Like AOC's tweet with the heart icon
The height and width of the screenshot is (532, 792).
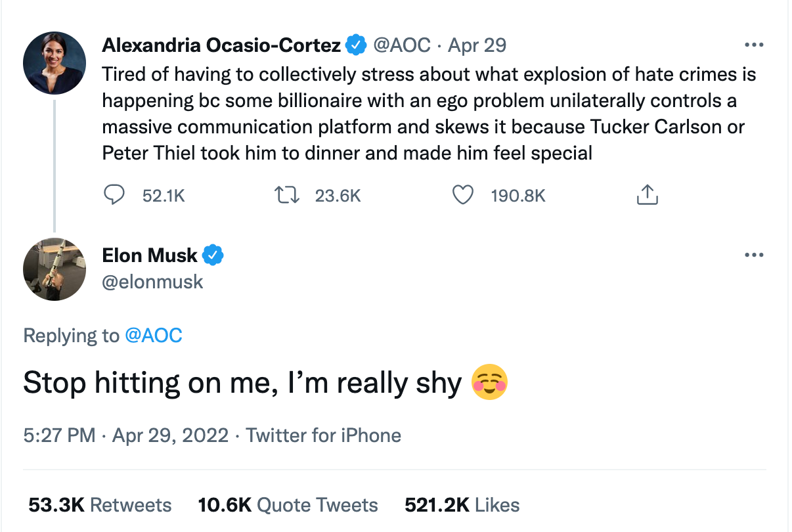[464, 195]
